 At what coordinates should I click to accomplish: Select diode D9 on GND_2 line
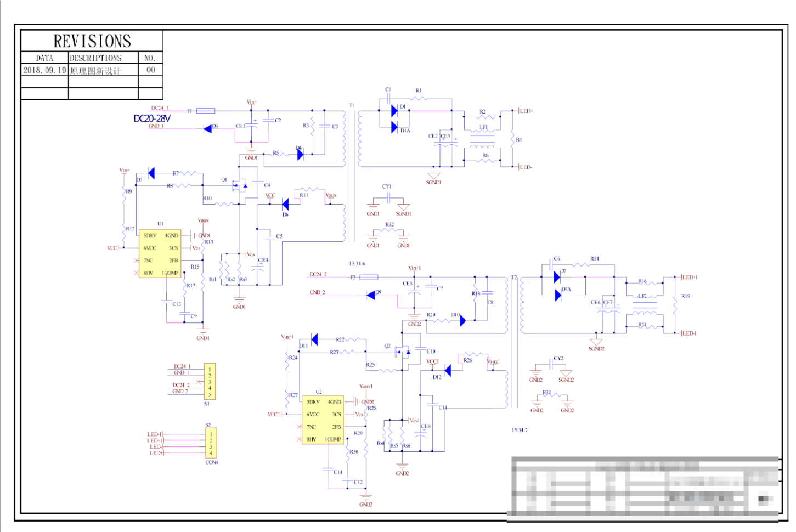pyautogui.click(x=371, y=295)
